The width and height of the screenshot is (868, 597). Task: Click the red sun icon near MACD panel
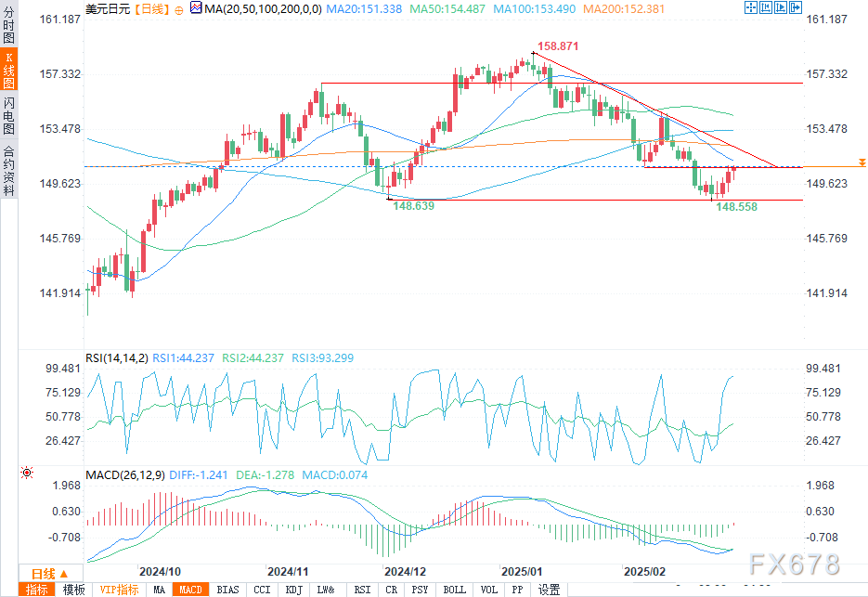point(27,473)
